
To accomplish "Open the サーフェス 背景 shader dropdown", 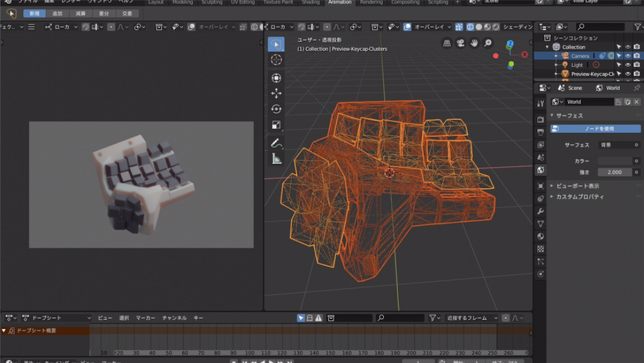I will tap(619, 145).
